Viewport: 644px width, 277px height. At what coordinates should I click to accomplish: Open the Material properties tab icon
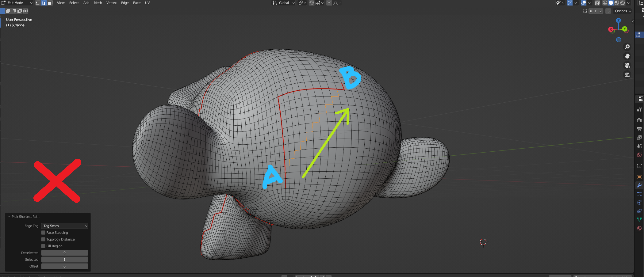point(639,228)
